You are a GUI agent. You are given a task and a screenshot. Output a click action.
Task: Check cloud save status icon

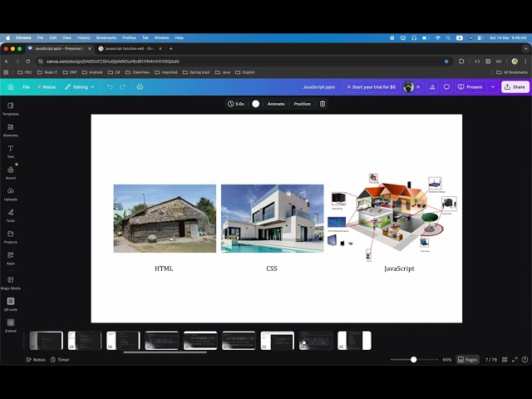click(x=140, y=86)
